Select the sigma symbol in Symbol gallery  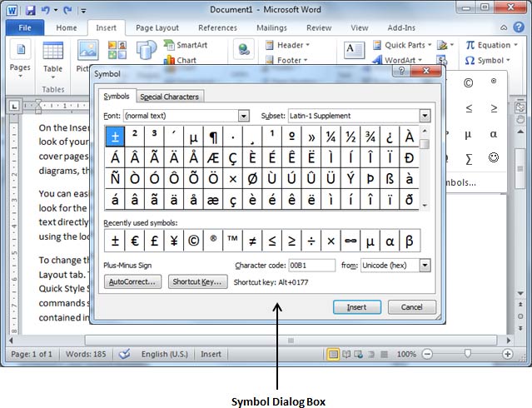(469, 158)
